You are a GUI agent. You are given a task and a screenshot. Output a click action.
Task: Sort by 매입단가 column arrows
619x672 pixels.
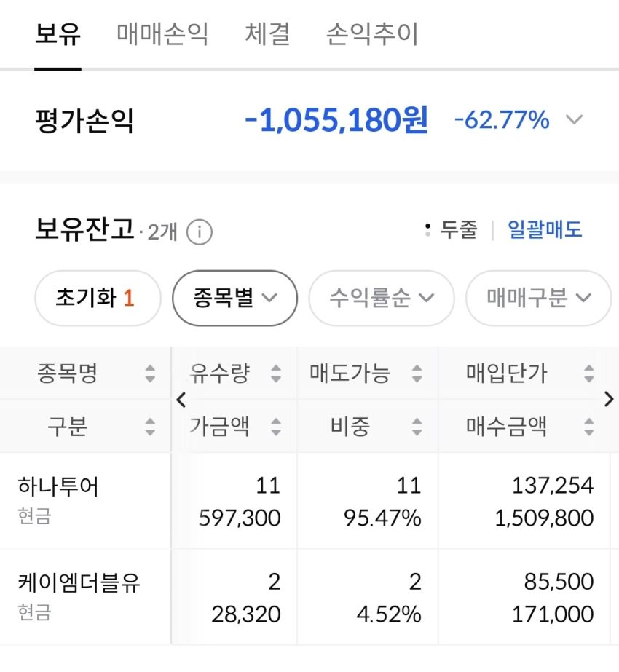(589, 373)
